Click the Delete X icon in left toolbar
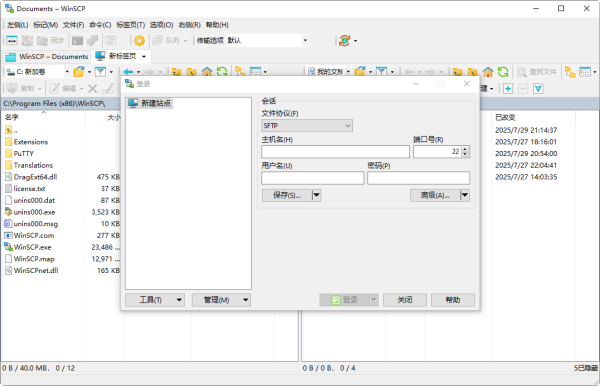Screen dimensions: 600x386 pos(92,89)
